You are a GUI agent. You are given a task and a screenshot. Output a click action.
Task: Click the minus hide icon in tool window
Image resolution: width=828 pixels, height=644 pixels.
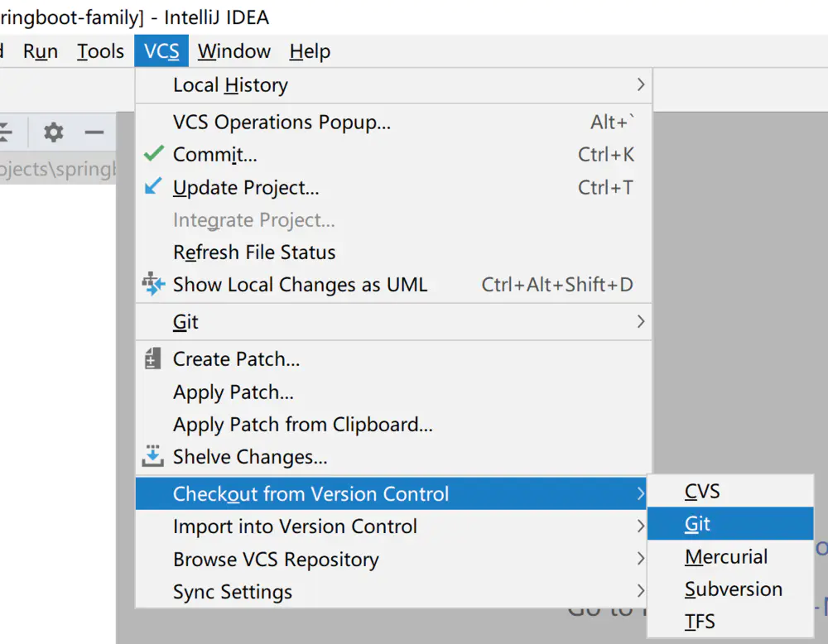point(94,132)
